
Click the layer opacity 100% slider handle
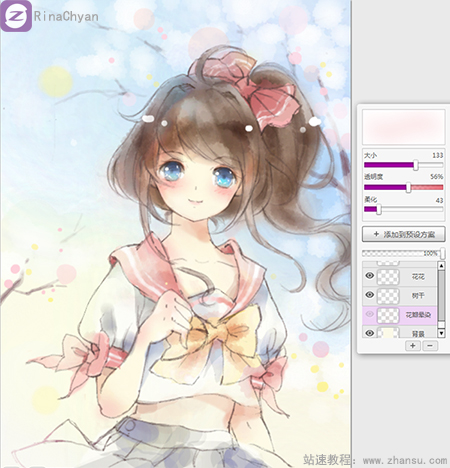coord(442,254)
